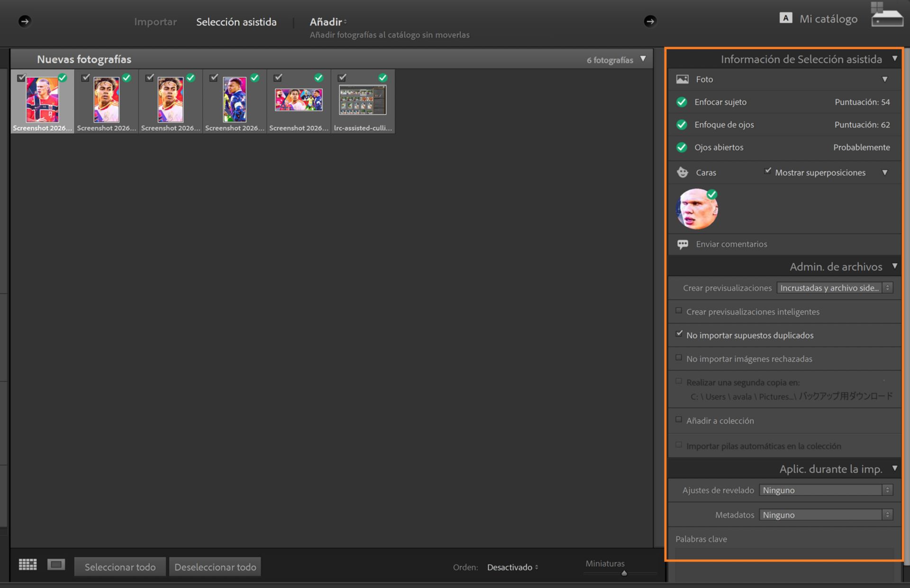Click Mi catálogo destination label
Screen dimensions: 910x588
click(x=828, y=19)
